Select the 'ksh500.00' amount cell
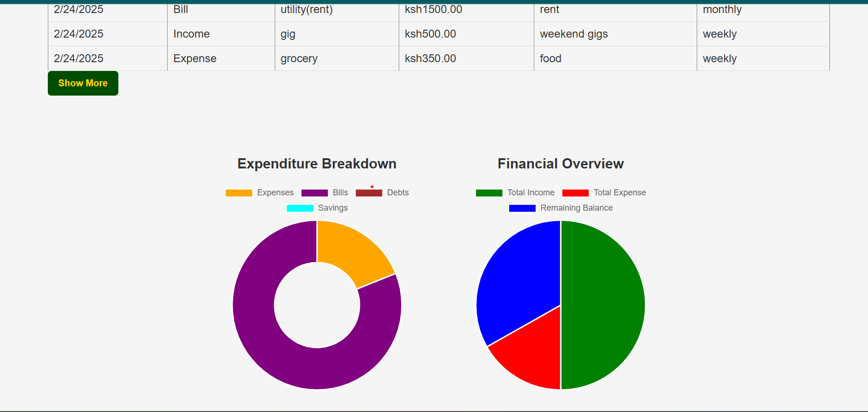 [x=466, y=34]
